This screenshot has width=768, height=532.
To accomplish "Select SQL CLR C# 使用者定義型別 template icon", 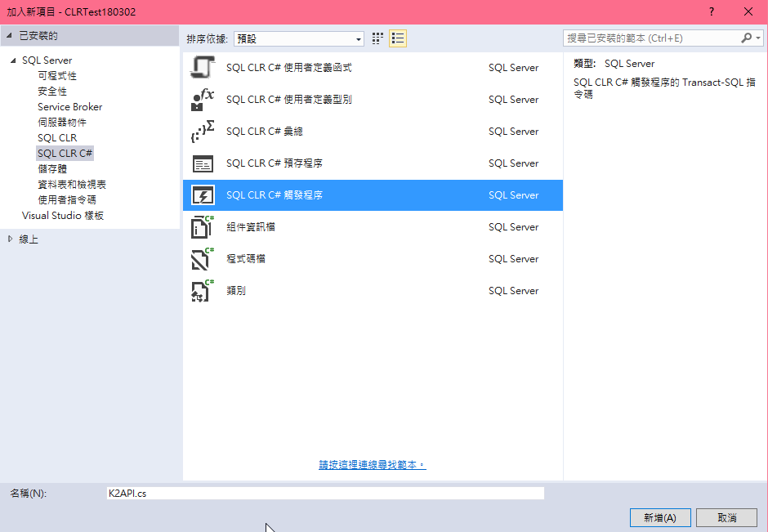I will coord(203,100).
